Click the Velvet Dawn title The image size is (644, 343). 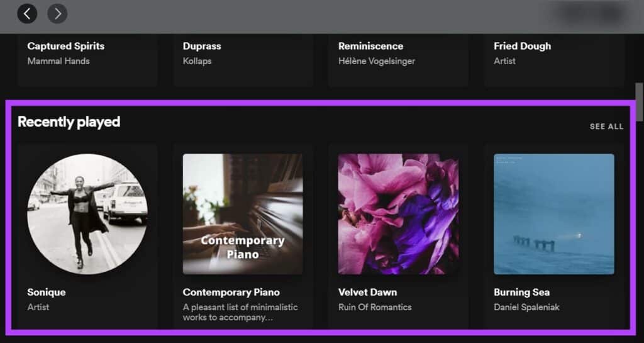coord(367,293)
